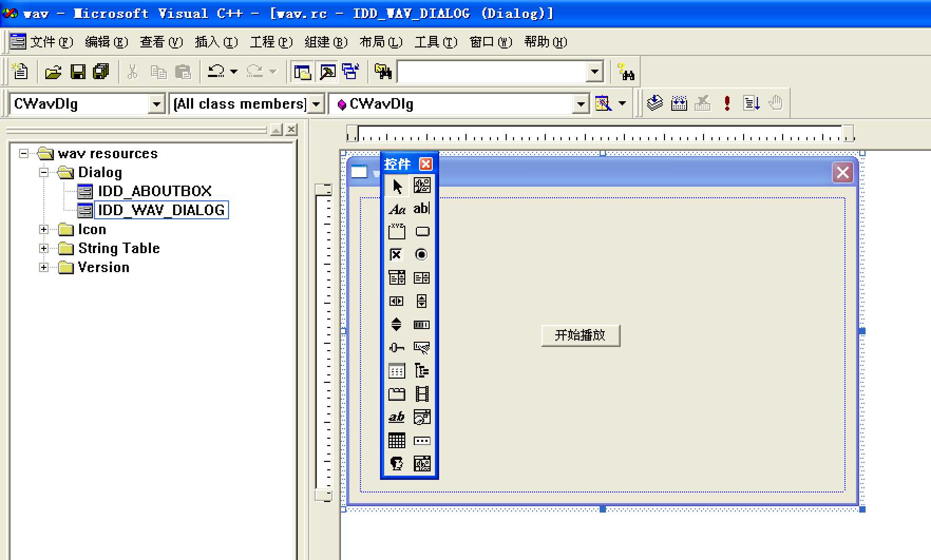Click the Go debug toolbar icon

[751, 103]
